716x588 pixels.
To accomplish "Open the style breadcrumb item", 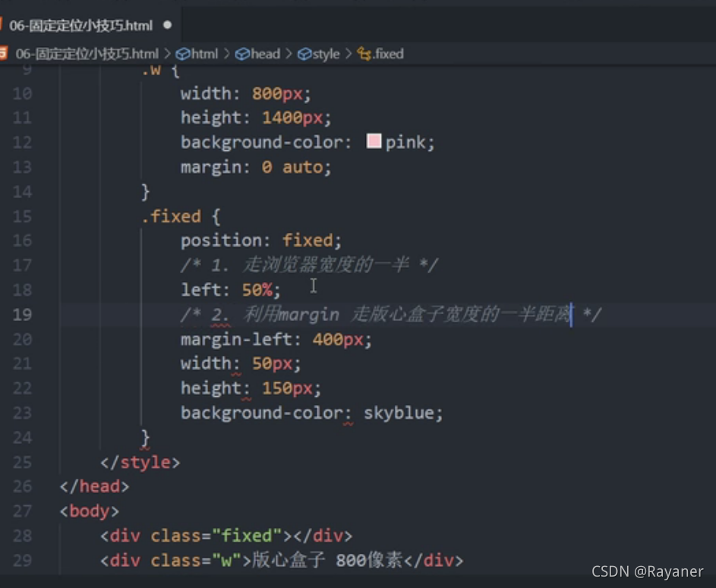I will click(x=326, y=54).
